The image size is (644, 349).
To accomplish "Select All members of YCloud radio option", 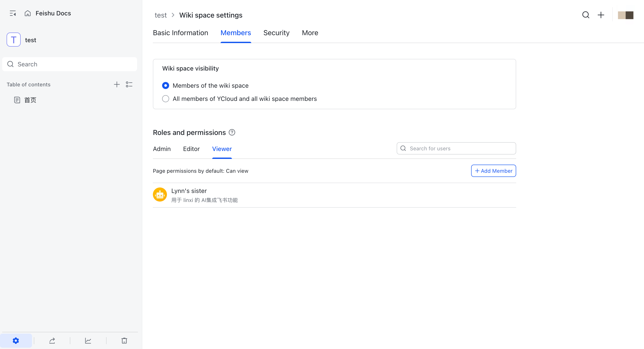I will point(165,99).
